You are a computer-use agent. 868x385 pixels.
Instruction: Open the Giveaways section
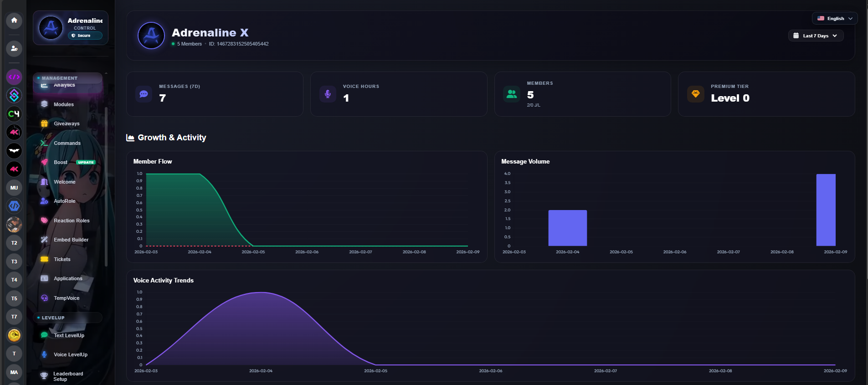coord(66,123)
